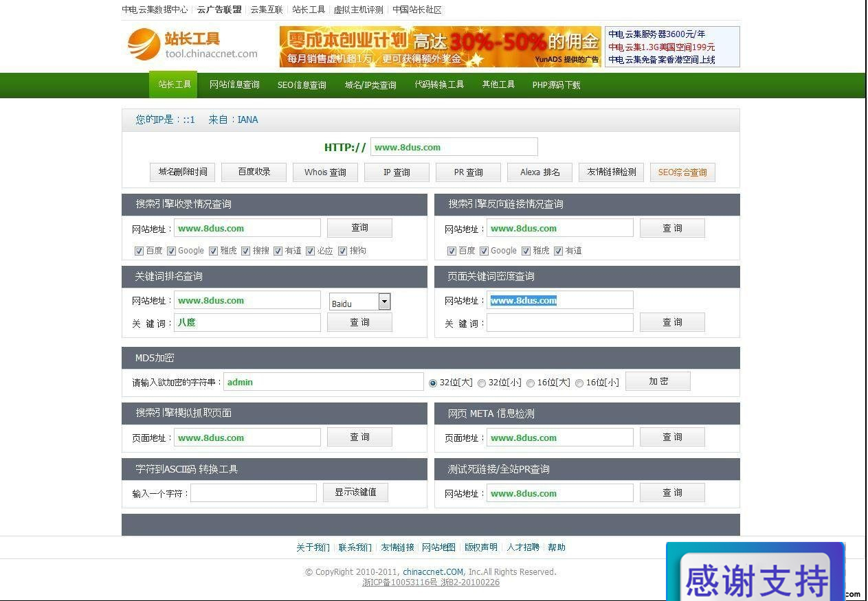Open 代码转换工具 nav menu
This screenshot has width=868, height=601.
click(439, 85)
